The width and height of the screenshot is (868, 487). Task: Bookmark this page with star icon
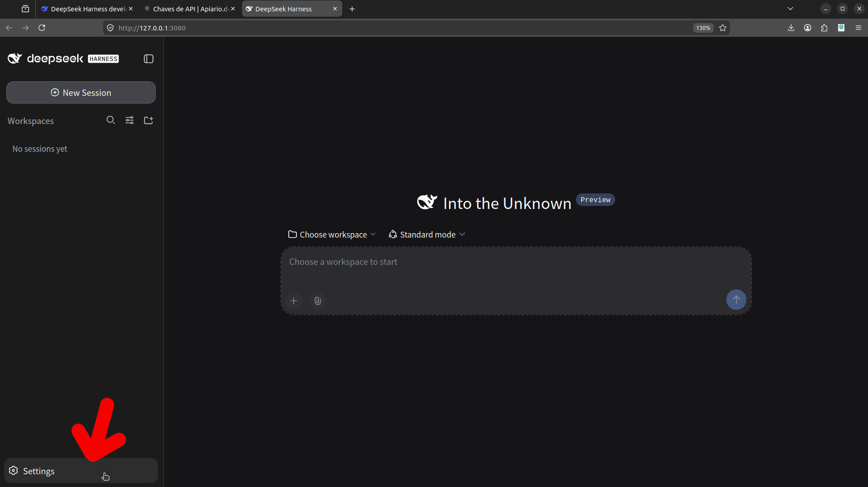723,28
